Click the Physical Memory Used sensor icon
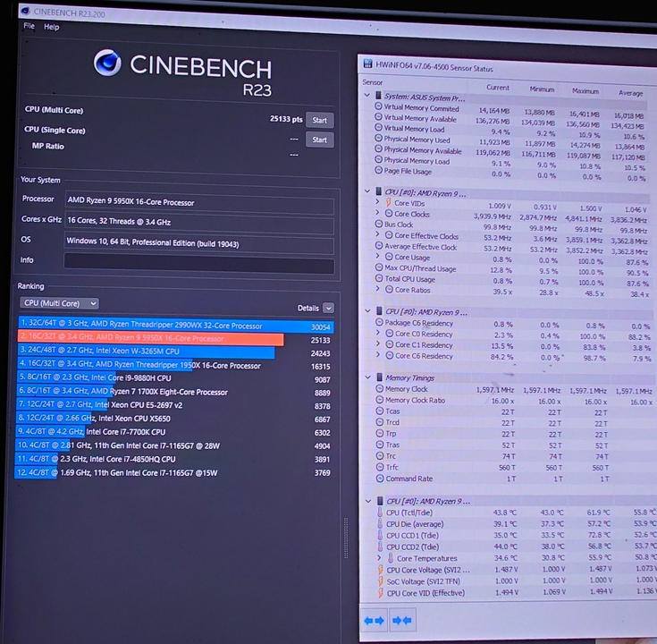 tap(378, 138)
